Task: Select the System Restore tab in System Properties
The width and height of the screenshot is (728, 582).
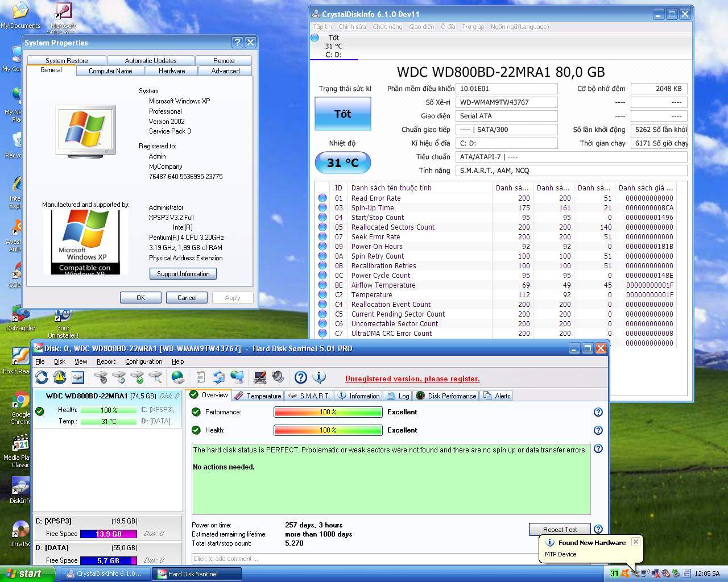Action: (x=67, y=61)
